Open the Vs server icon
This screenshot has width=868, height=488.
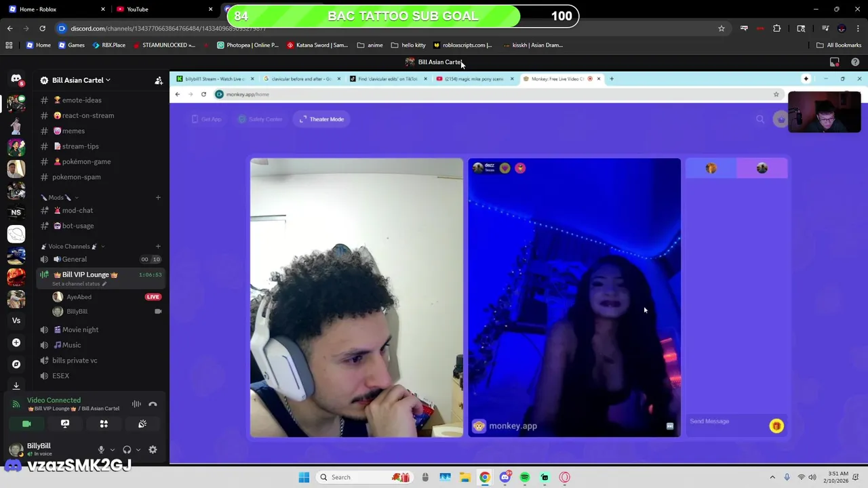tap(16, 321)
